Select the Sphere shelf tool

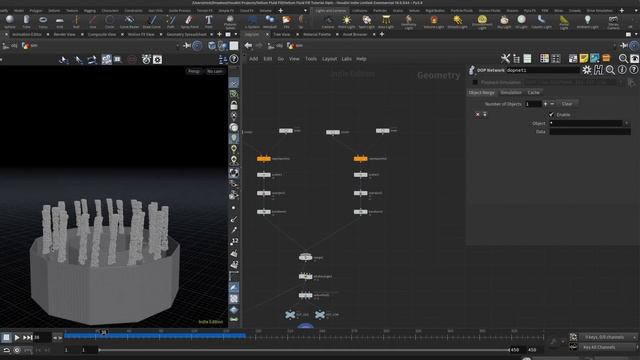9,21
